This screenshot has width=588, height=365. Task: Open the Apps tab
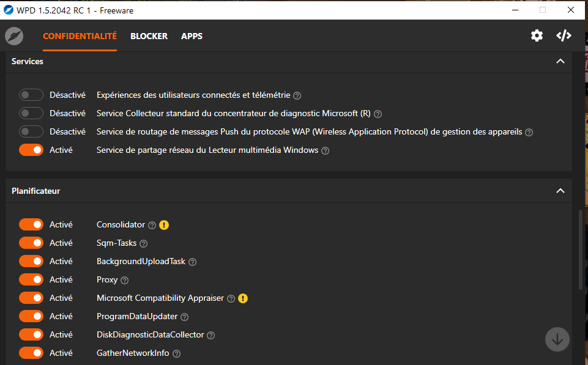click(192, 36)
